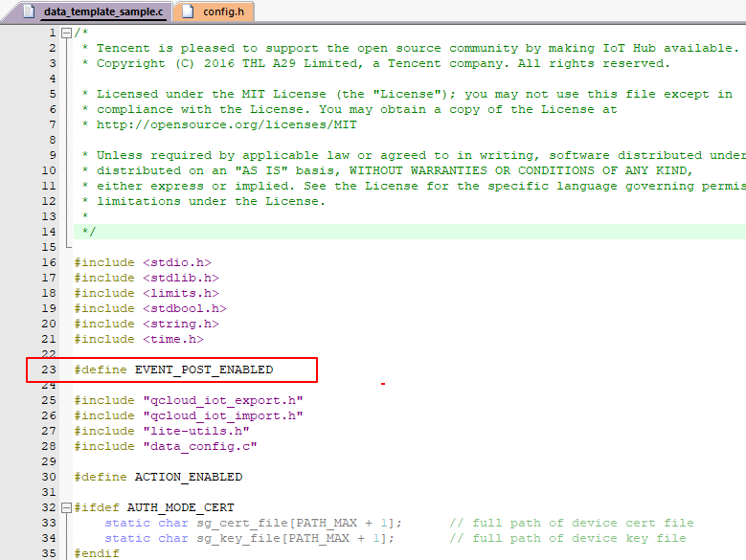Click the 'Licensed under the MIT License' line
Screen dimensions: 746x560
407,94
